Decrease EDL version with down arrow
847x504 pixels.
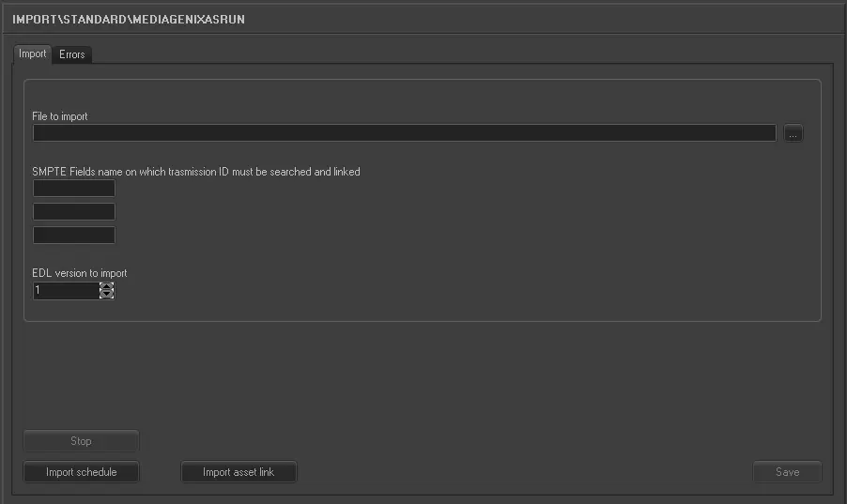(x=107, y=296)
